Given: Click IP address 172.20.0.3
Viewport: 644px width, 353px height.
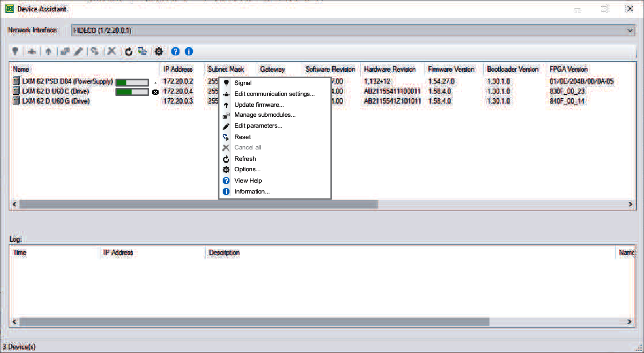Looking at the screenshot, I should coord(178,101).
